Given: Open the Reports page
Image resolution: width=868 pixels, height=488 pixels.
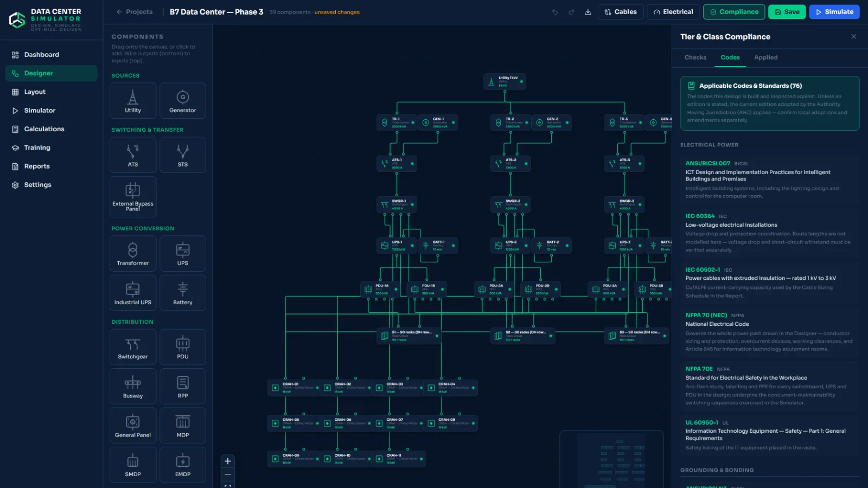Looking at the screenshot, I should pos(52,166).
